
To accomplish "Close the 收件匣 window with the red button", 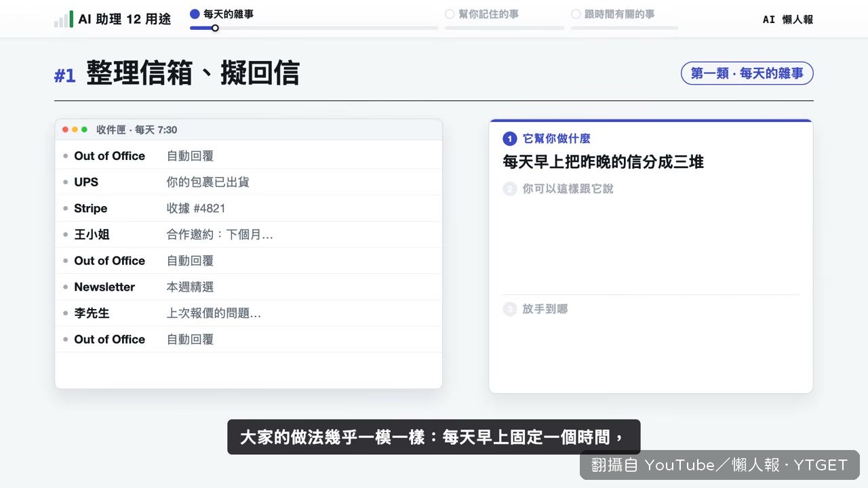I will coord(66,129).
